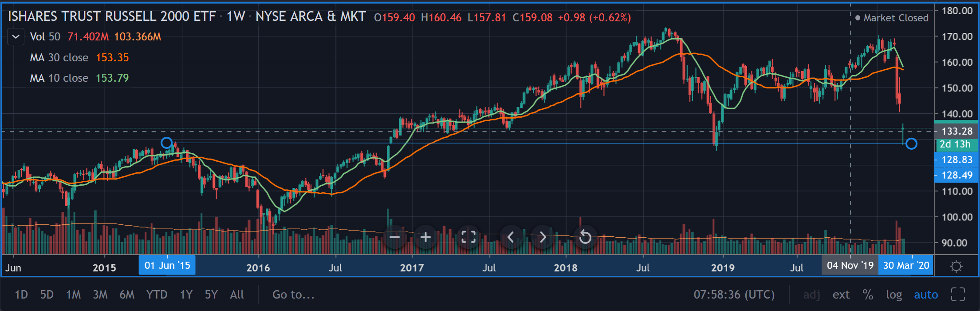Viewport: 980px width, 311px height.
Task: Click the 128.49 price label
Action: 956,175
